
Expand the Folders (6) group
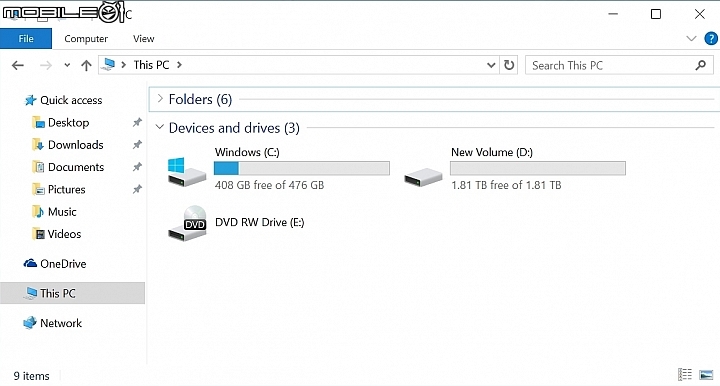[x=160, y=98]
